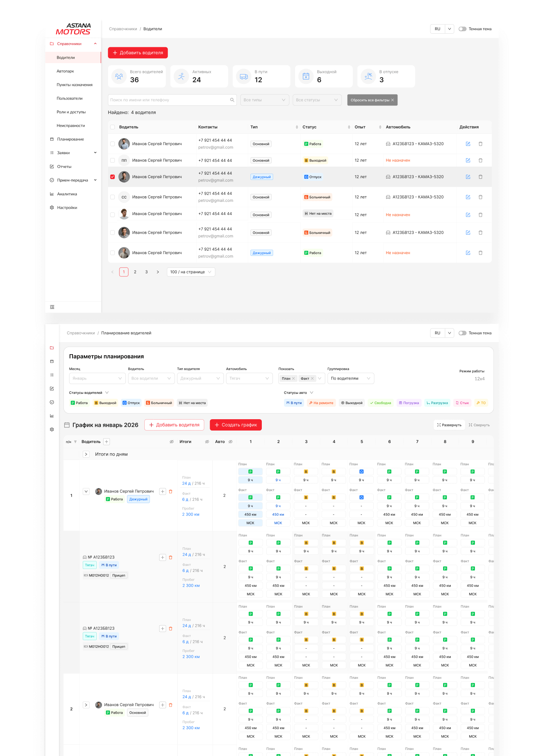Open the edit-report icon in the collapsed planning sidebar
Screen dimensions: 544x756
52,389
